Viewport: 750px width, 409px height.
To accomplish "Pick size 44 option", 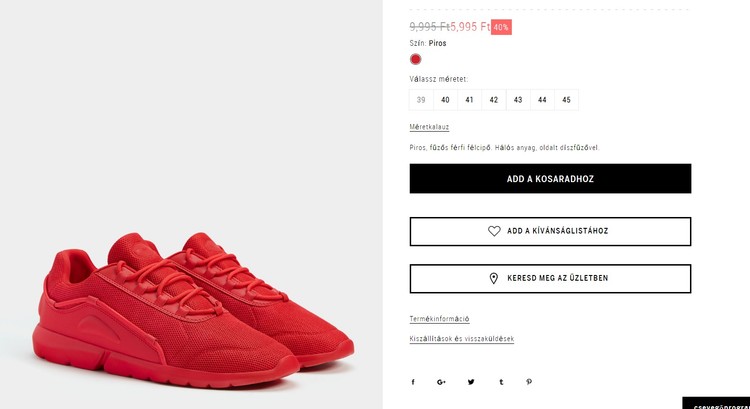I will point(542,100).
